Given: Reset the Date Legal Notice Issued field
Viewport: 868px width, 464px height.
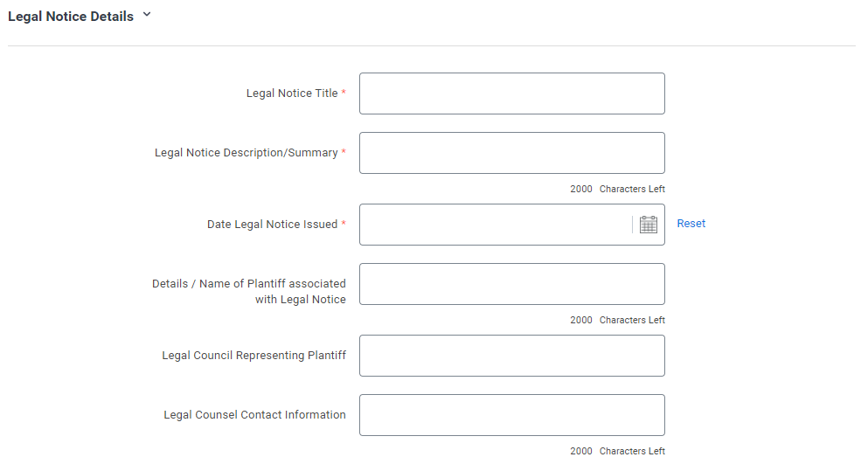Looking at the screenshot, I should [x=691, y=223].
